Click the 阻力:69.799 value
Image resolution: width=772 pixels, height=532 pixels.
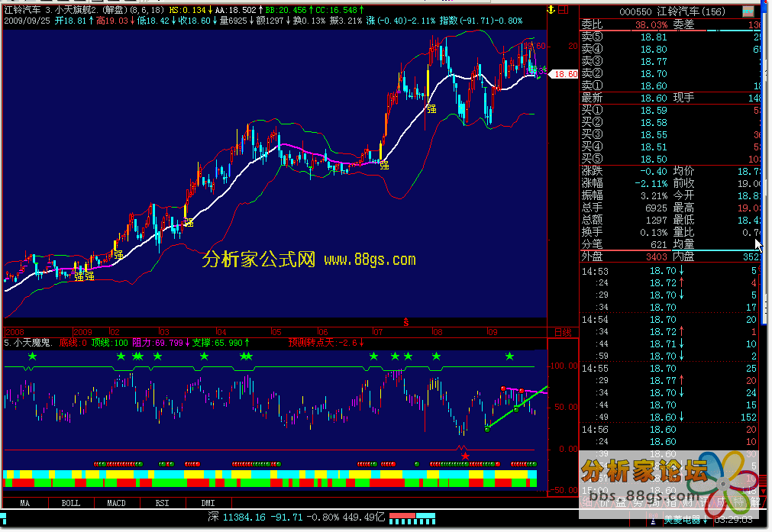(x=157, y=343)
